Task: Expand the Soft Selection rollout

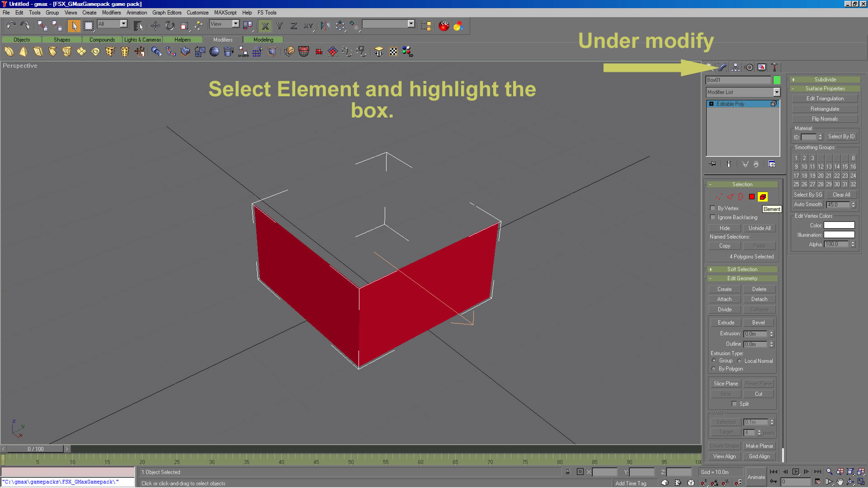Action: point(742,269)
